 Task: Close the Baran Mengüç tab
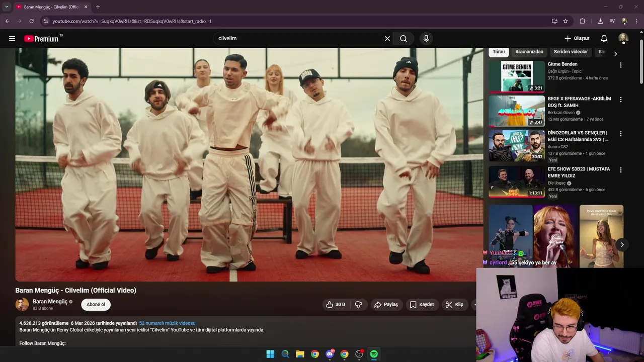[86, 7]
